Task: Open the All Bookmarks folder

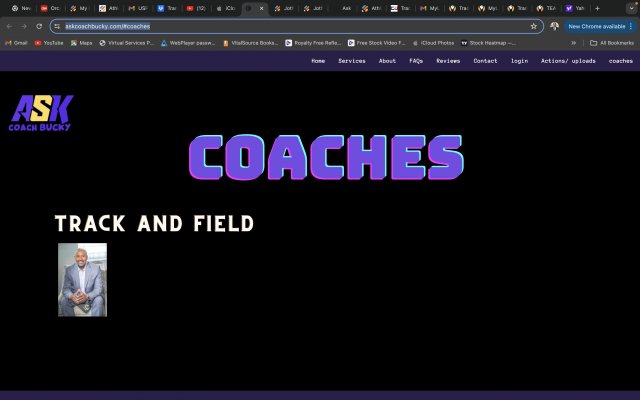Action: point(612,43)
